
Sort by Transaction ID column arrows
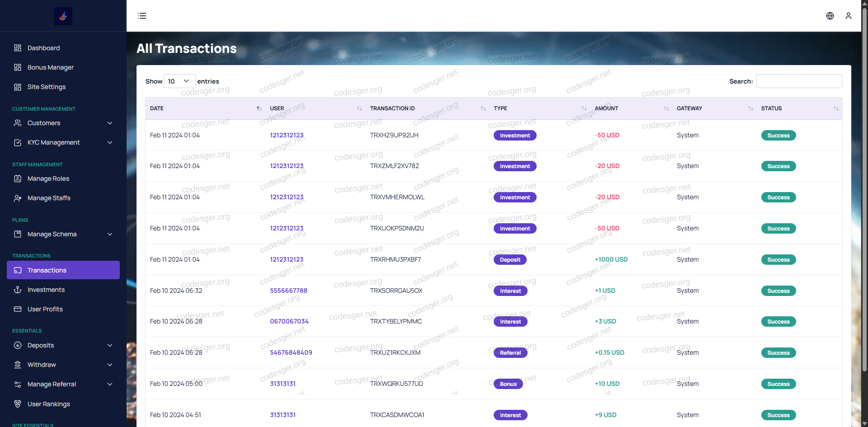click(483, 108)
